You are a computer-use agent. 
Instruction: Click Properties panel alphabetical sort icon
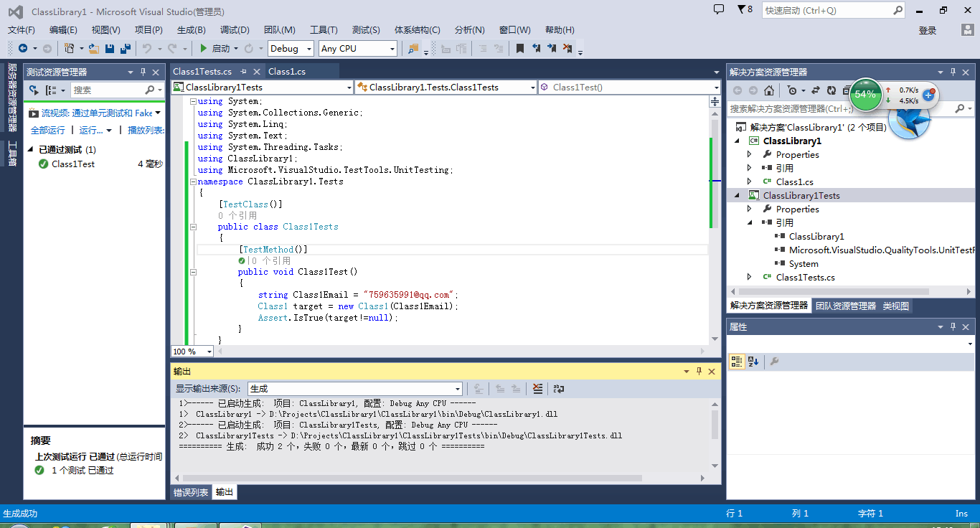pyautogui.click(x=753, y=362)
